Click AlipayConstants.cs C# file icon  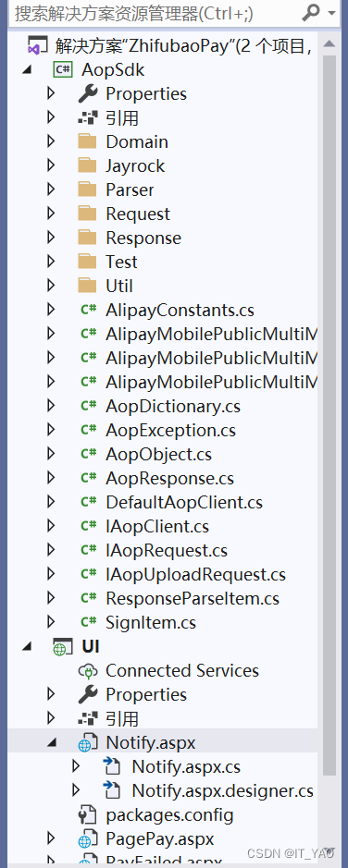coord(88,310)
